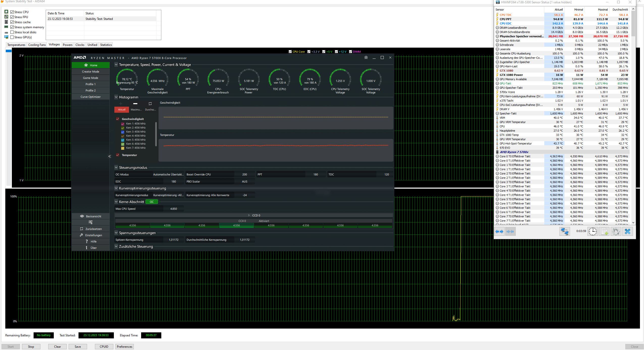Open Hilfe help in Ryzen Master sidebar

pos(91,241)
